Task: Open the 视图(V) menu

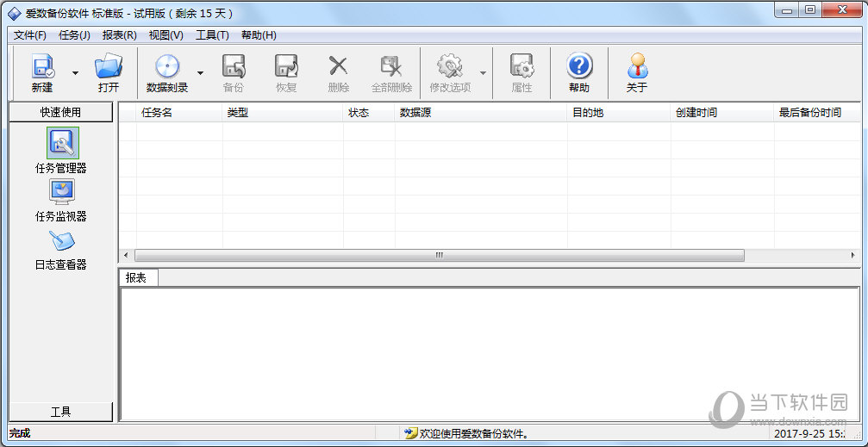Action: (166, 35)
